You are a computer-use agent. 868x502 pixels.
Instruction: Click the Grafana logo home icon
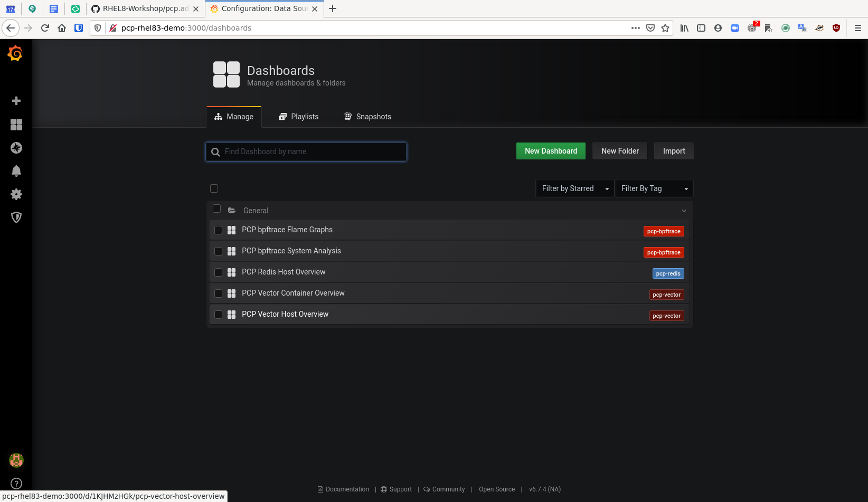point(15,53)
